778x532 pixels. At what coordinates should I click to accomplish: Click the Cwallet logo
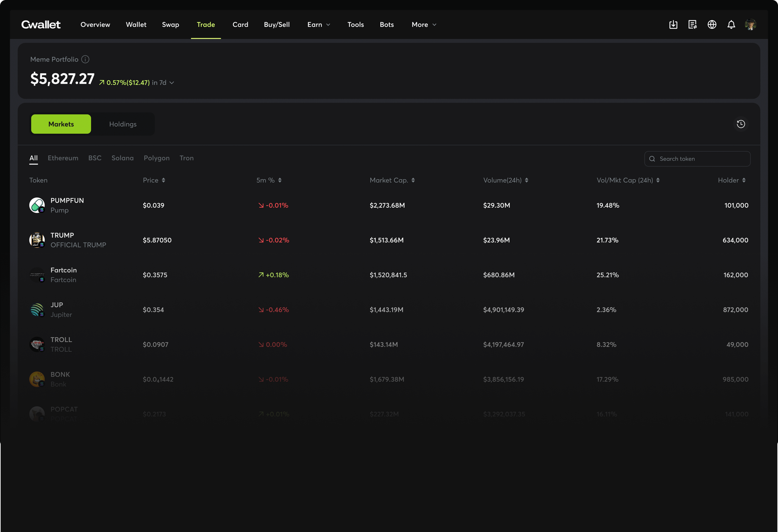41,24
